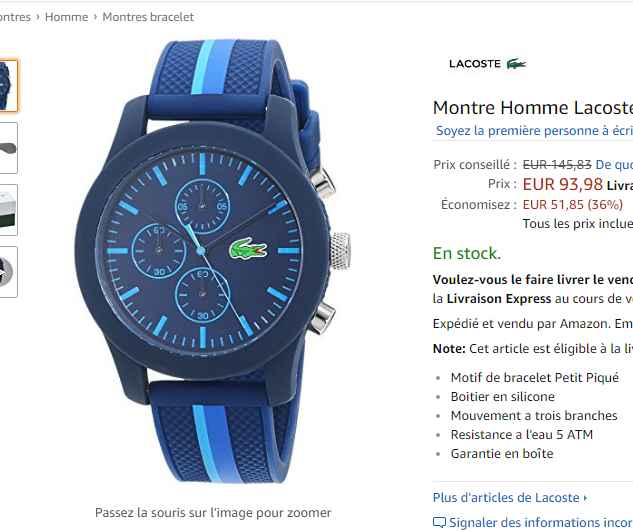Click the arrow after Plus d'articles de Lacoste
The image size is (633, 531).
pyautogui.click(x=585, y=498)
